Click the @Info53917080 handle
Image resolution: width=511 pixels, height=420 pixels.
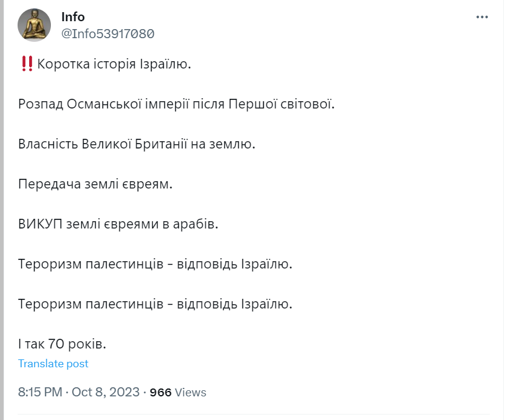108,34
